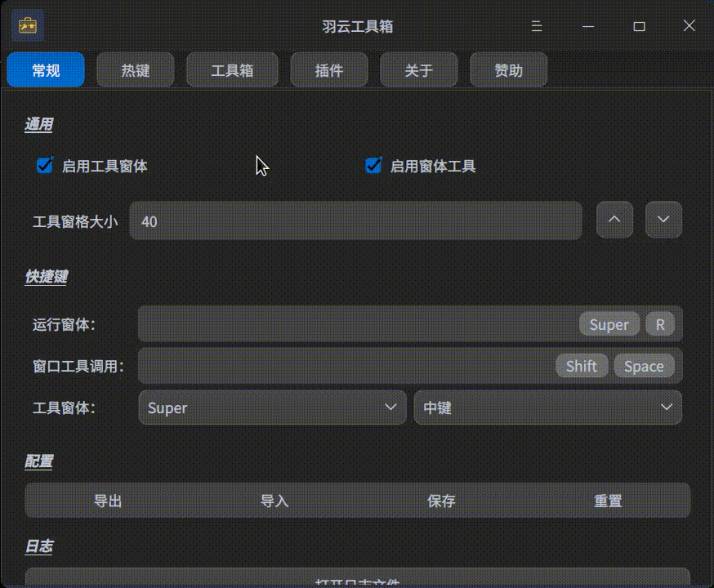Switch to the 热键 tab
714x588 pixels.
click(x=135, y=69)
